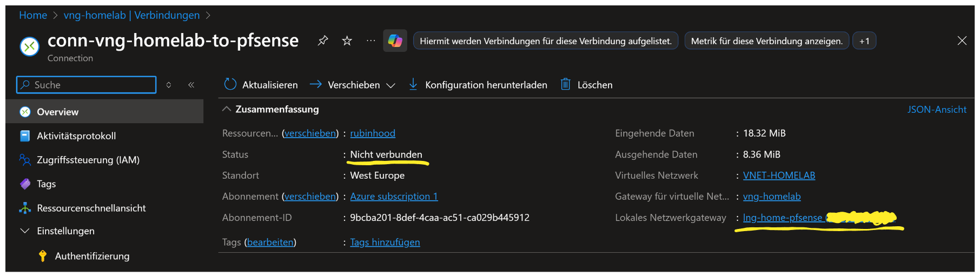
Task: Mark connection as favorite with star
Action: 347,40
